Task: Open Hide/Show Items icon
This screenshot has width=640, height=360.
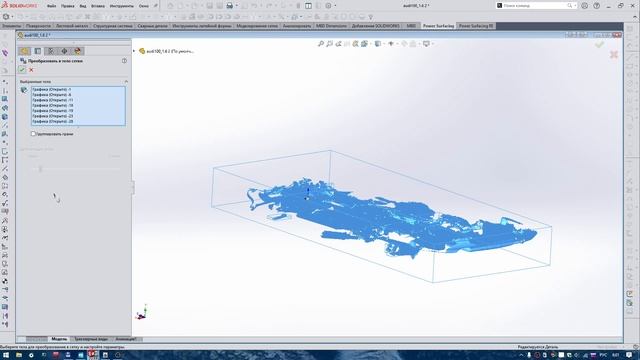Action: click(391, 44)
